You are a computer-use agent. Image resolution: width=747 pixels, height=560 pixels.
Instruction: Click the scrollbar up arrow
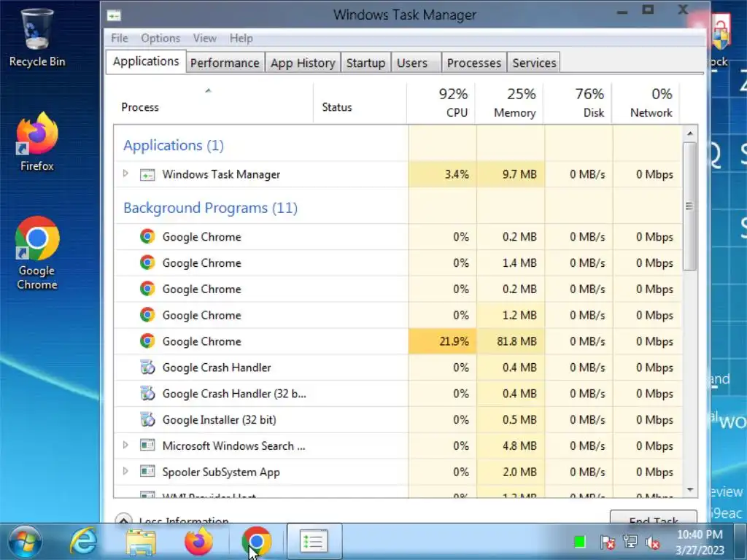pyautogui.click(x=690, y=134)
